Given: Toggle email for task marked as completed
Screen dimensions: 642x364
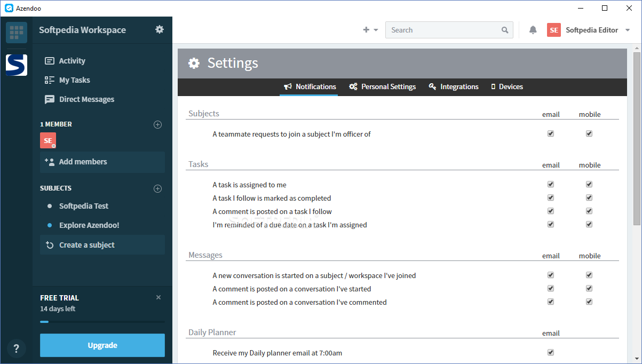Looking at the screenshot, I should [x=551, y=197].
